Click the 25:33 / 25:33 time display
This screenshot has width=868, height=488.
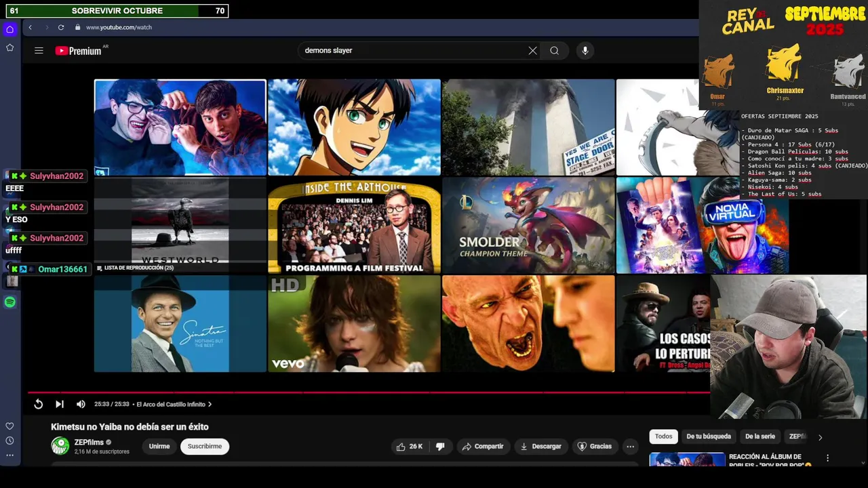tap(111, 404)
